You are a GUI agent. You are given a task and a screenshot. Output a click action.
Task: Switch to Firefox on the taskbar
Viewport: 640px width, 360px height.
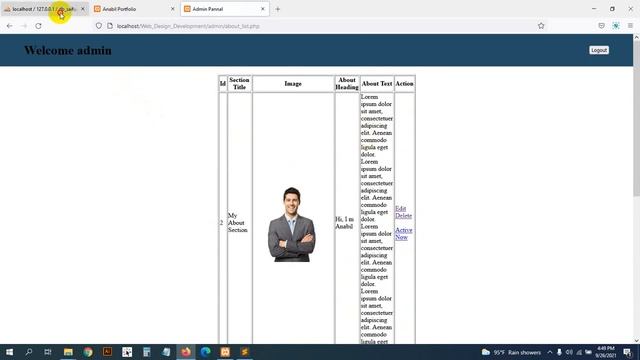click(x=186, y=352)
